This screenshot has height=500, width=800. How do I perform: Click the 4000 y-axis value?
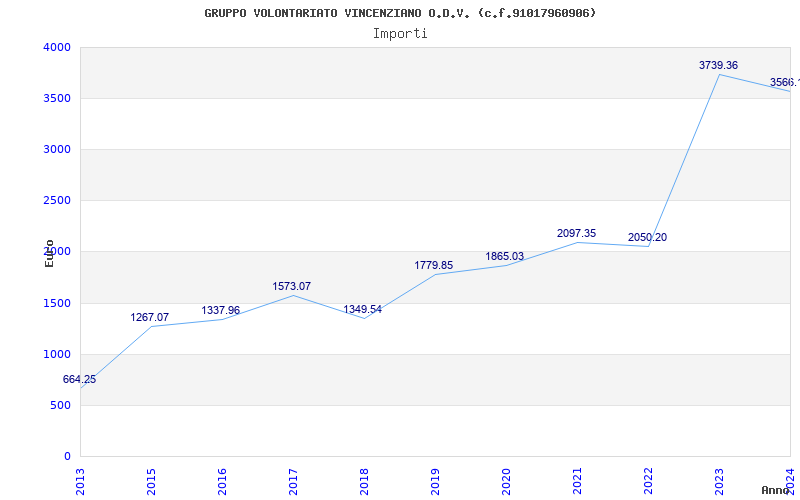click(57, 47)
